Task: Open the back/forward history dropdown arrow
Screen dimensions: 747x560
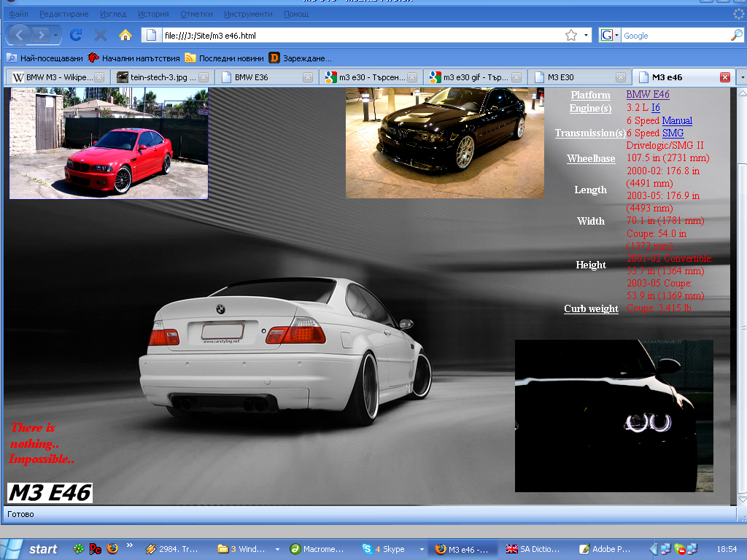Action: click(x=55, y=35)
